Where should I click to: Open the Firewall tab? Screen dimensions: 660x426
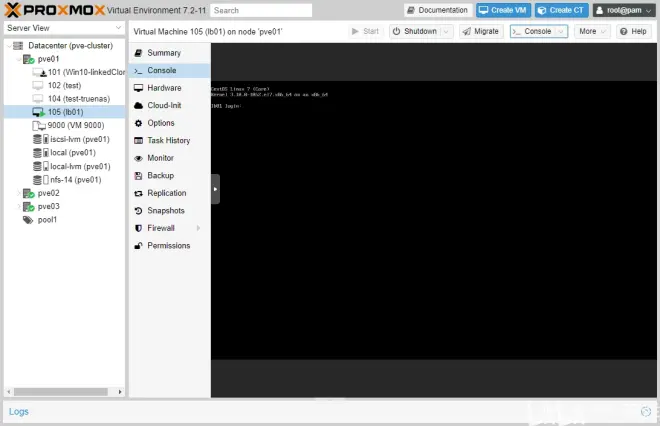170,228
